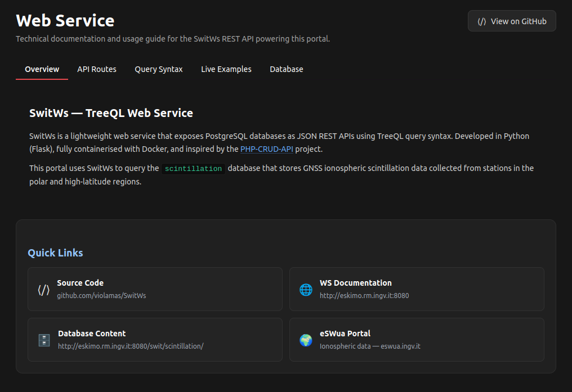Click the code icon on the Source Code card

[44, 289]
